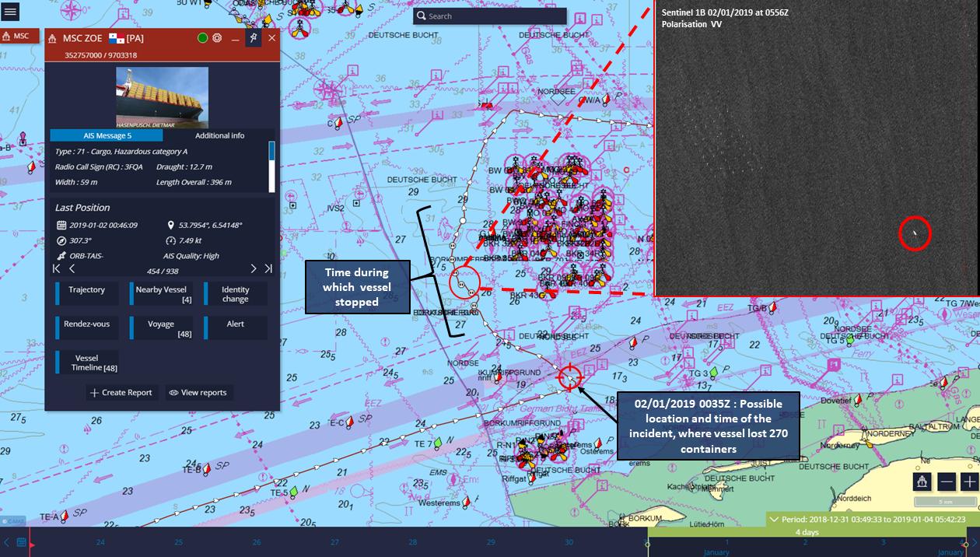Image resolution: width=980 pixels, height=557 pixels.
Task: Click the TG 5 green buoy on the chart
Action: point(852,340)
